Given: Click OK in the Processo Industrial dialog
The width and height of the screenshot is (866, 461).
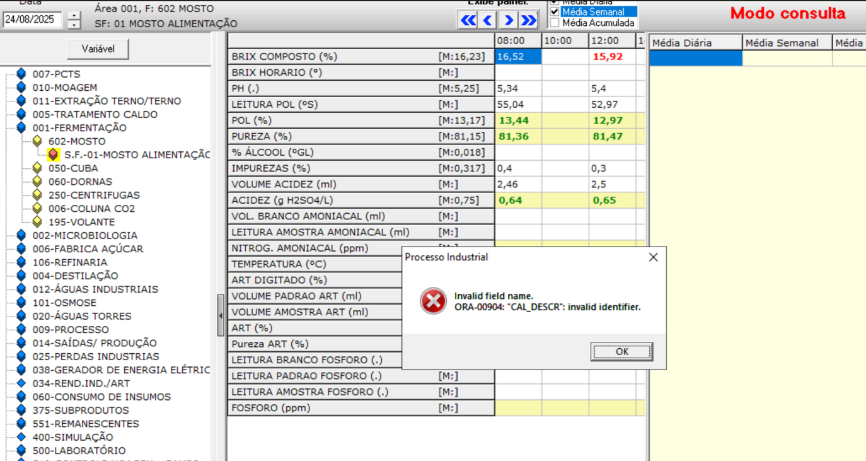Looking at the screenshot, I should point(621,352).
